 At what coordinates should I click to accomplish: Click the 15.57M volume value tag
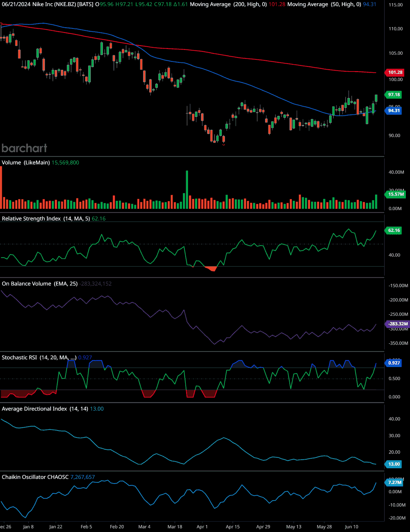click(x=396, y=194)
